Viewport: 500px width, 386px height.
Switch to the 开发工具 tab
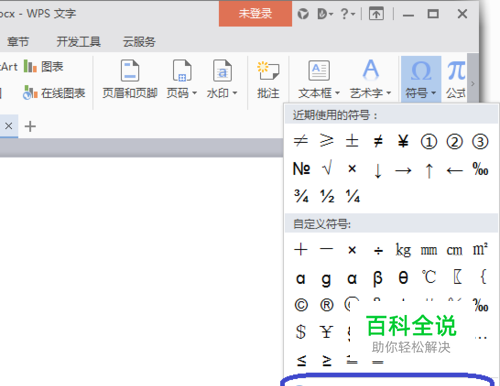pos(78,42)
